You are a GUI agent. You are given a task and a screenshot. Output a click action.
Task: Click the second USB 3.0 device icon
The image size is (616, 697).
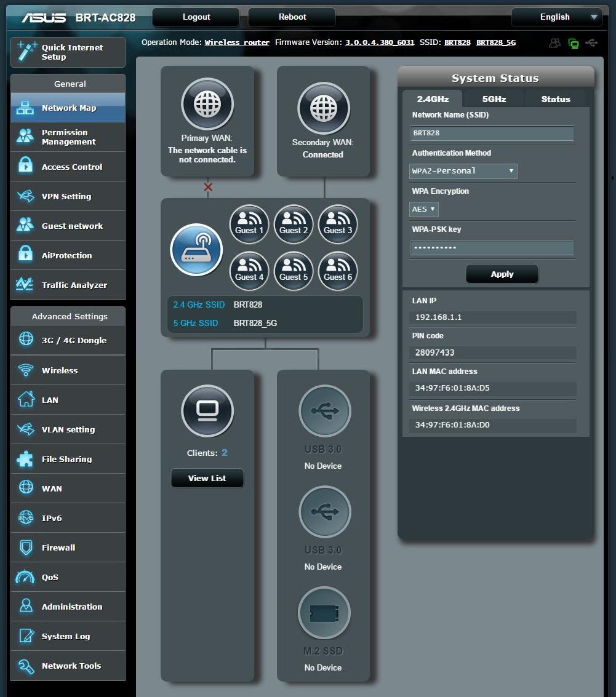click(325, 512)
